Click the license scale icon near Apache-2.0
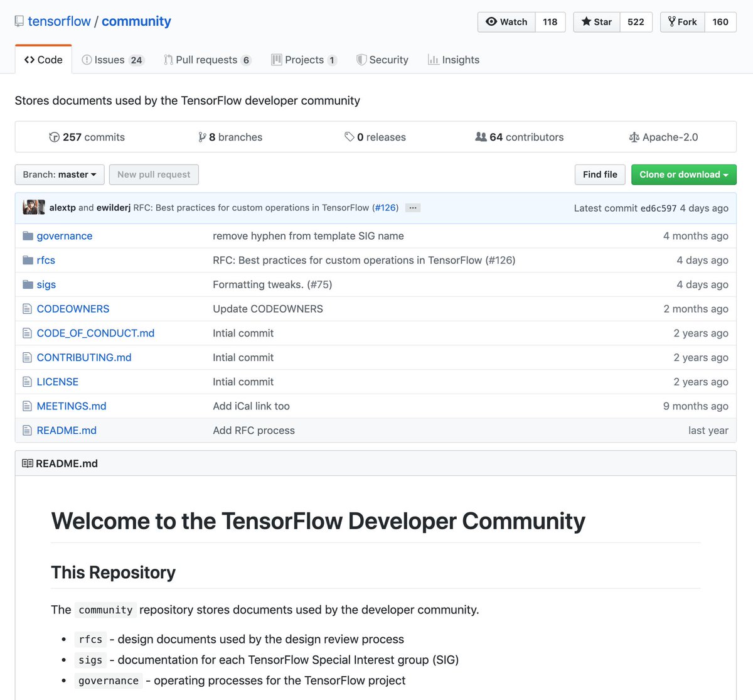 [634, 137]
